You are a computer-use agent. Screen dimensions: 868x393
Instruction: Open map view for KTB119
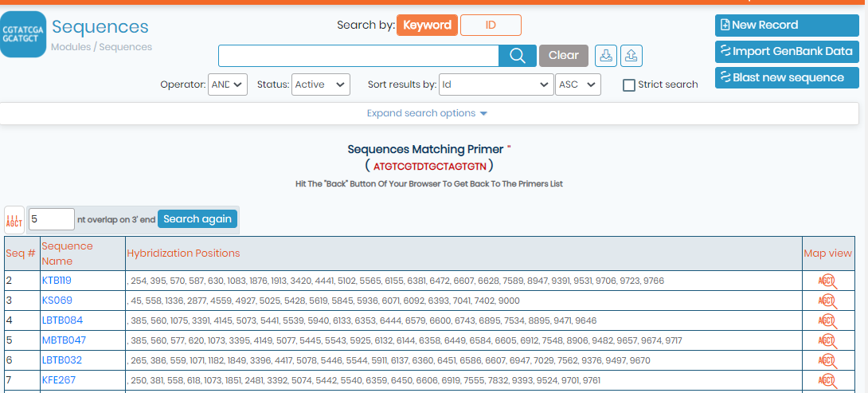point(827,281)
